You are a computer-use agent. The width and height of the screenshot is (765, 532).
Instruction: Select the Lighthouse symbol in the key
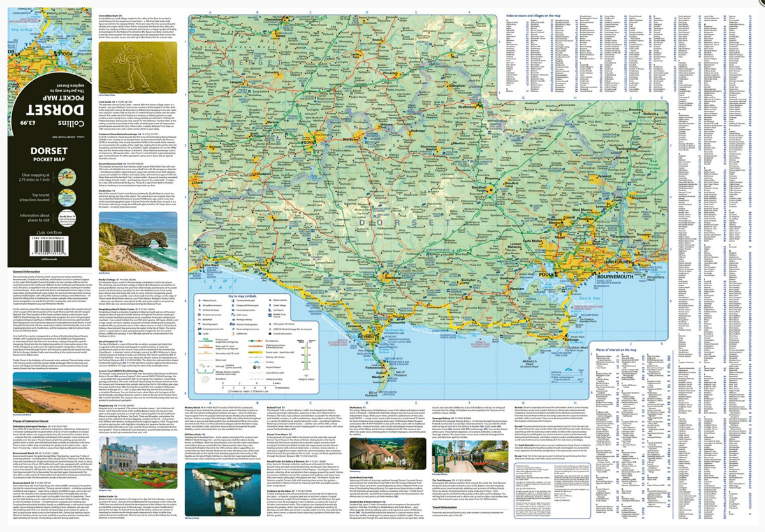pyautogui.click(x=233, y=334)
